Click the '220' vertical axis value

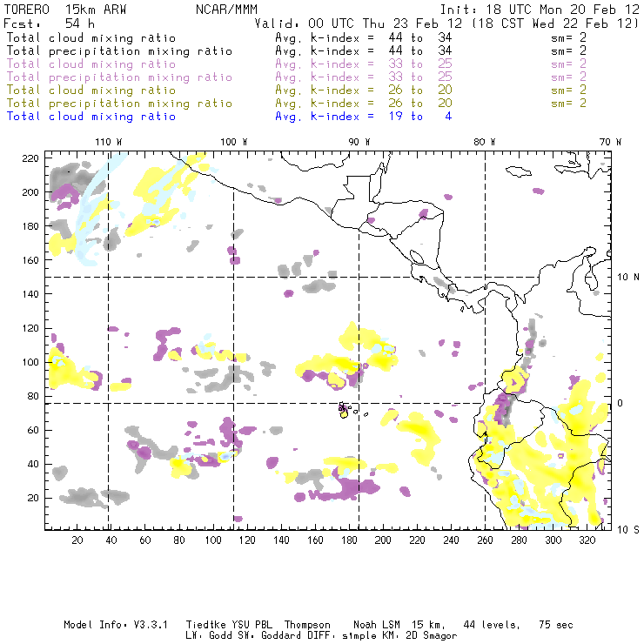(x=30, y=158)
